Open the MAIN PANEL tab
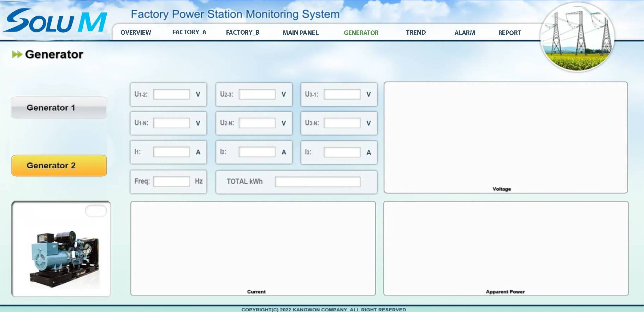644x312 pixels. [301, 33]
